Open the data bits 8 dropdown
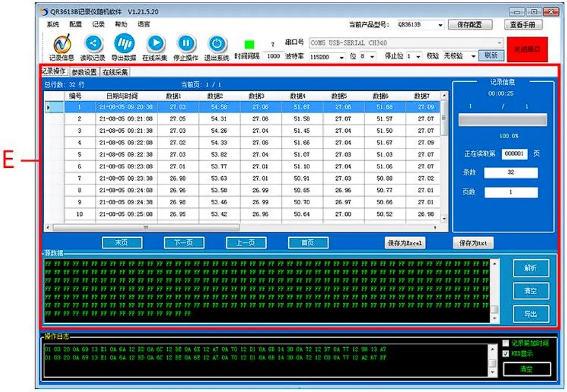Viewport: 567px width, 392px height. click(x=372, y=56)
